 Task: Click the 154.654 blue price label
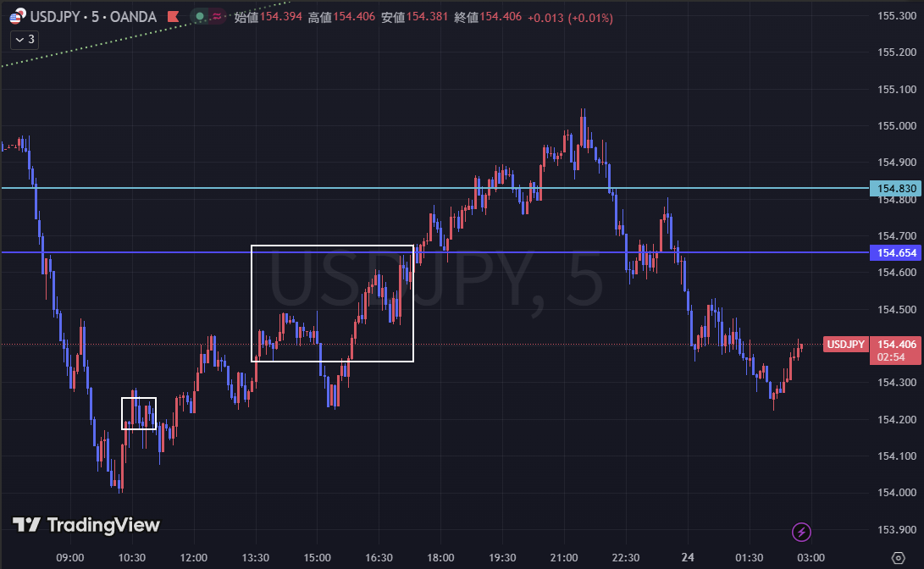point(896,252)
